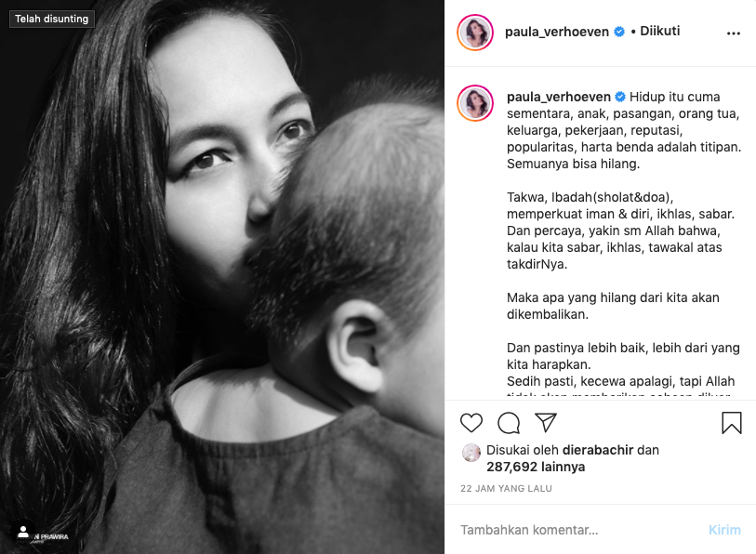Click dierabachir small avatar in likes row

point(471,453)
